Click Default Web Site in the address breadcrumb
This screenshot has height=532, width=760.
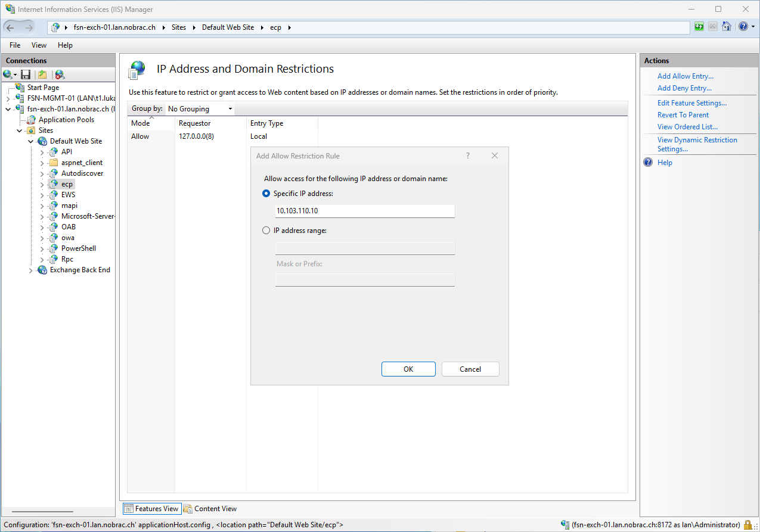point(228,27)
